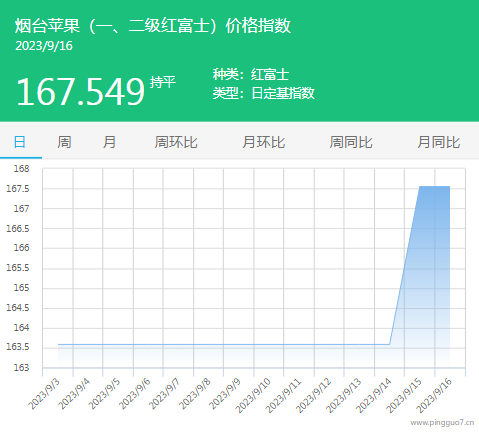Select the 周环比 tab
This screenshot has width=479, height=432.
(x=176, y=142)
